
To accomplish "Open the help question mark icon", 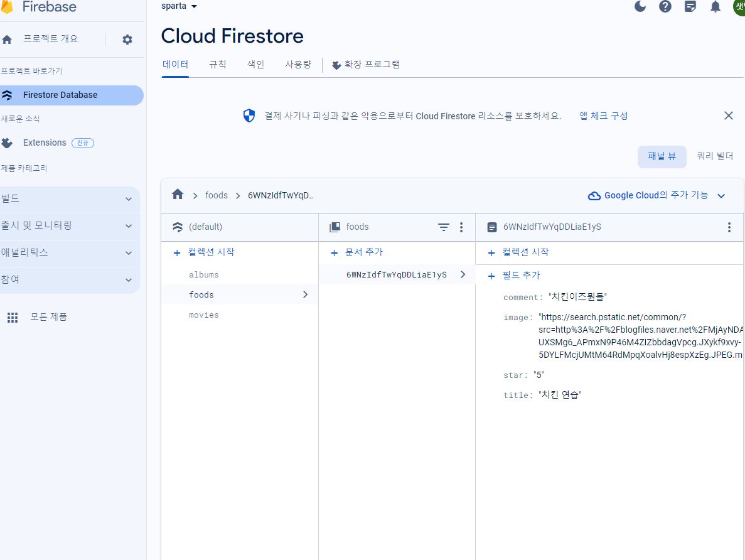I will [665, 6].
